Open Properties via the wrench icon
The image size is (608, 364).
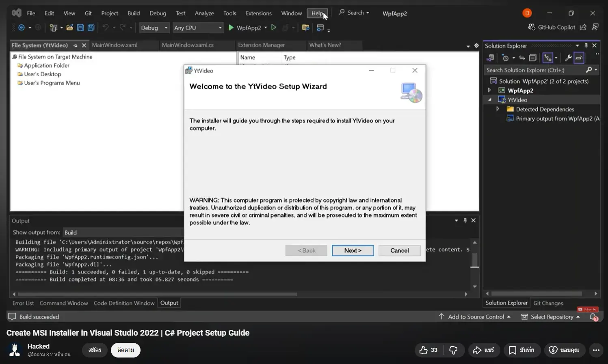(x=568, y=58)
